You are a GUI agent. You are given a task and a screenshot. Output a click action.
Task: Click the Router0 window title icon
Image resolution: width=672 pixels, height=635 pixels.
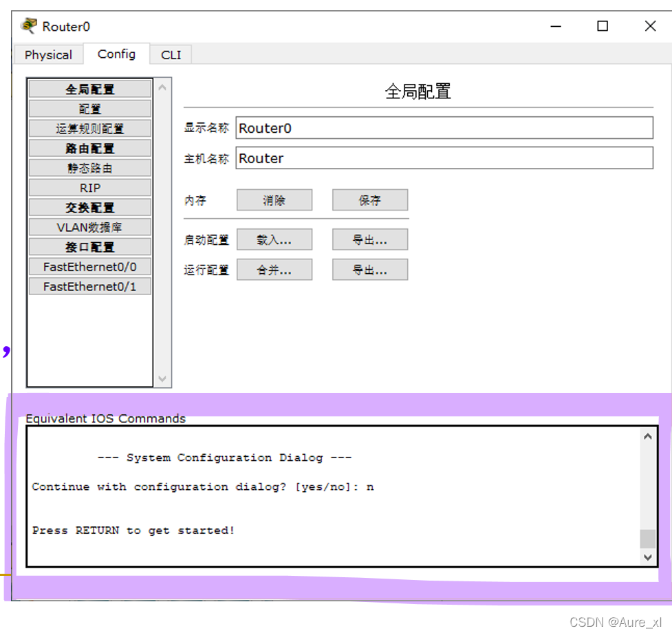pos(29,25)
